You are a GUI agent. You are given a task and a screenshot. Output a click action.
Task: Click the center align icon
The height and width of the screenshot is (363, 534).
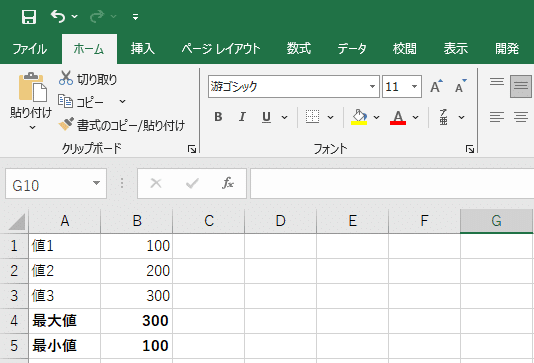521,117
